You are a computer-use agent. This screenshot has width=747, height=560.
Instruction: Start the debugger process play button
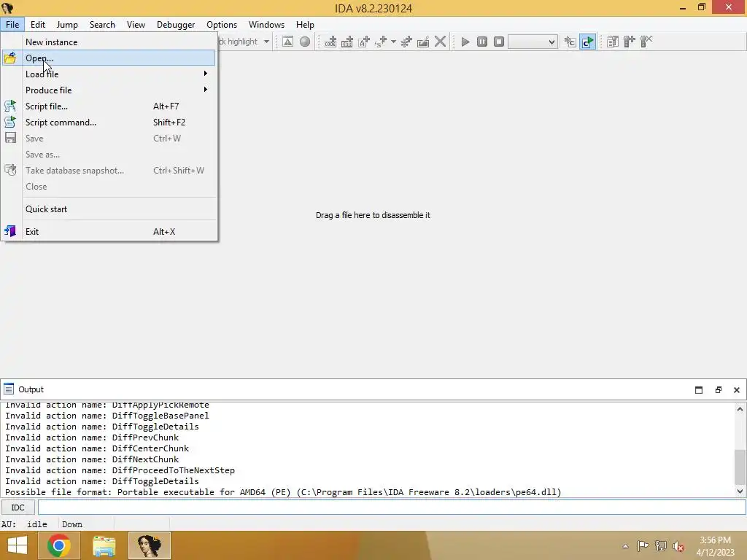465,42
